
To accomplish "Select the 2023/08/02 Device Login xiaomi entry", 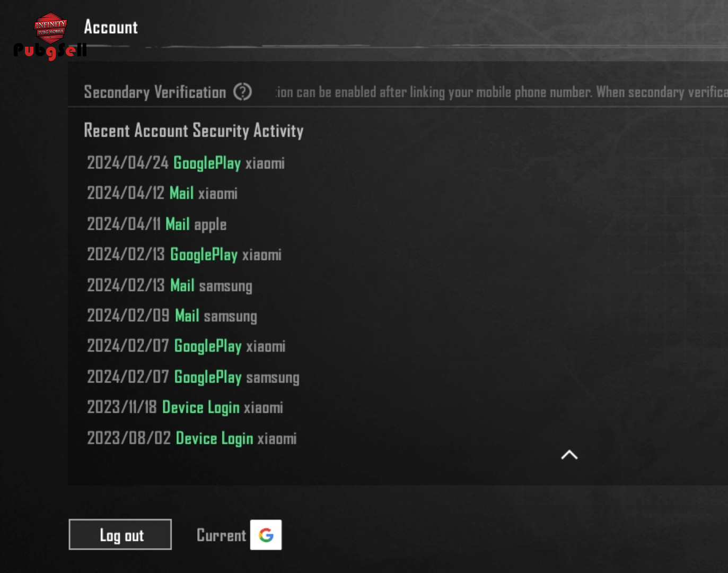I will (192, 438).
